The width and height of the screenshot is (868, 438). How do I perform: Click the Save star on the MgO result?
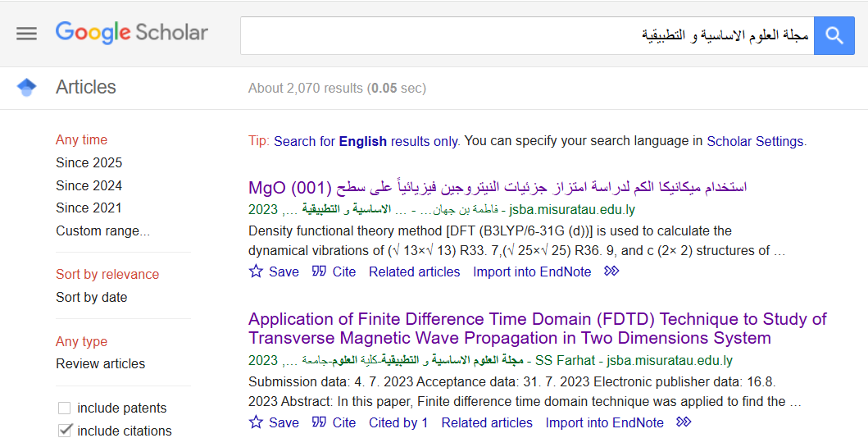257,271
